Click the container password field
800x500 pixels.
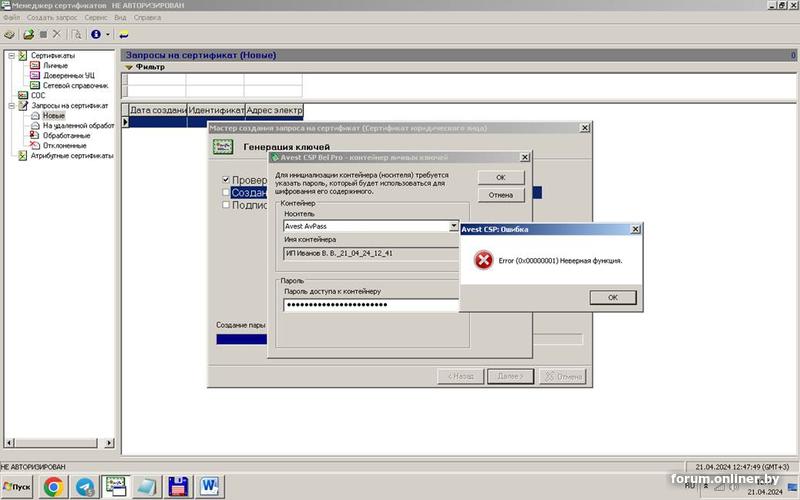(x=371, y=305)
